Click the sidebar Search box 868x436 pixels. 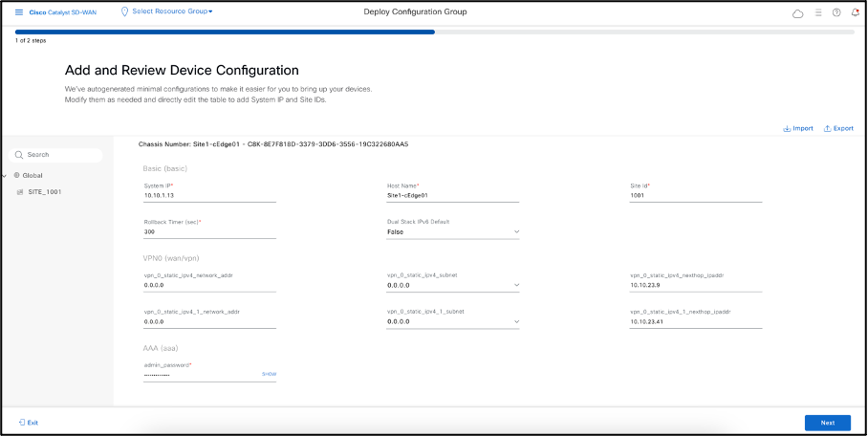[57, 154]
